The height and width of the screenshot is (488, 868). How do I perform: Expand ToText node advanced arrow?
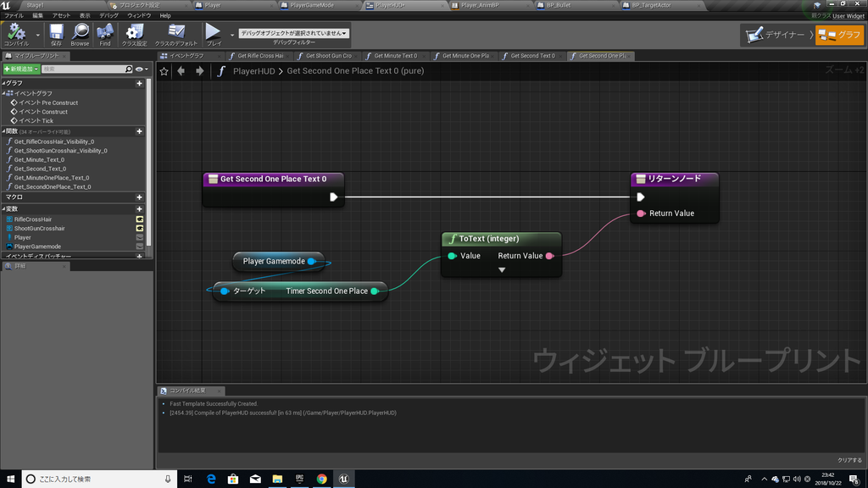coord(502,270)
